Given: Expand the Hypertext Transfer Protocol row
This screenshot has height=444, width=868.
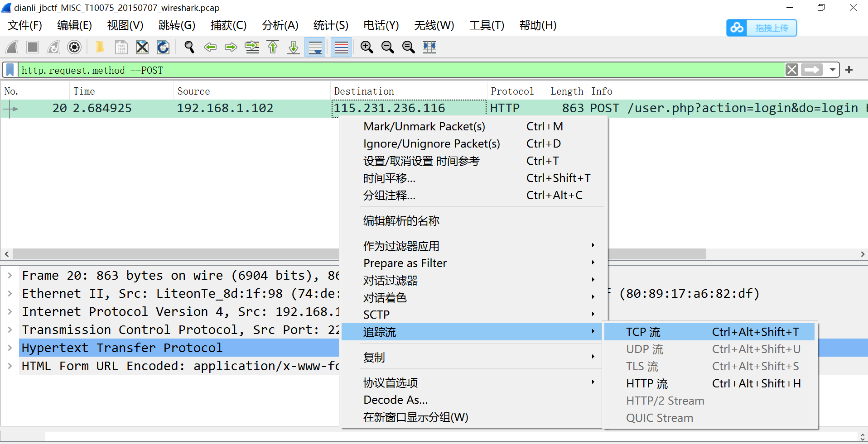Looking at the screenshot, I should (10, 348).
